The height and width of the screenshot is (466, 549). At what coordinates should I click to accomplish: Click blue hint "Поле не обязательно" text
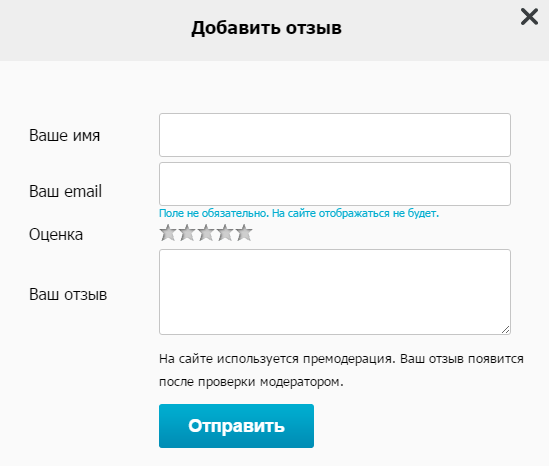click(214, 213)
